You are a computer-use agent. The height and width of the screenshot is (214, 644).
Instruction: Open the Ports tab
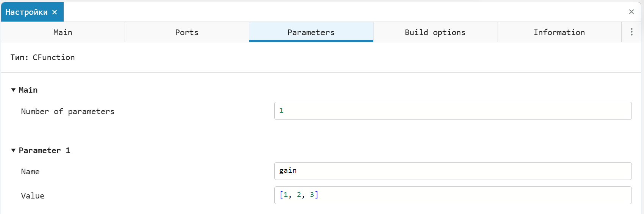coord(187,32)
